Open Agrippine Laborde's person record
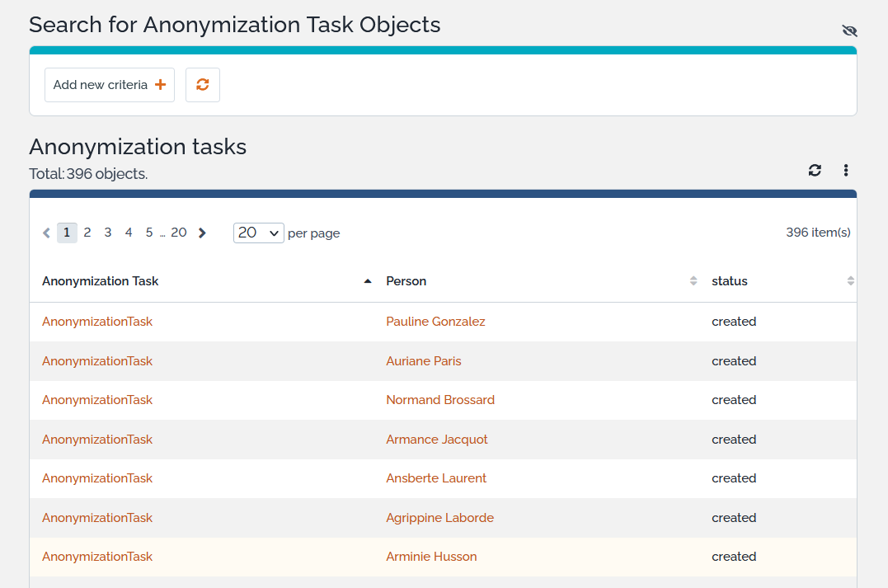This screenshot has height=588, width=888. (439, 518)
